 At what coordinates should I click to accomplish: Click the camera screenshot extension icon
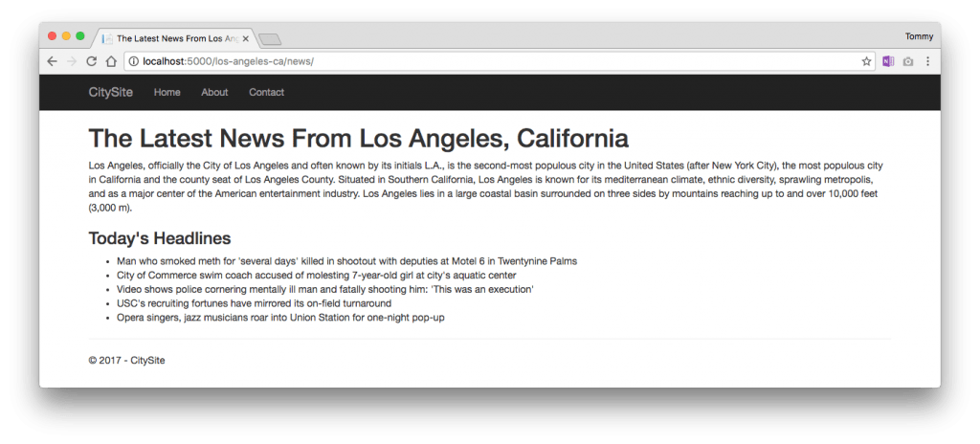pos(908,61)
